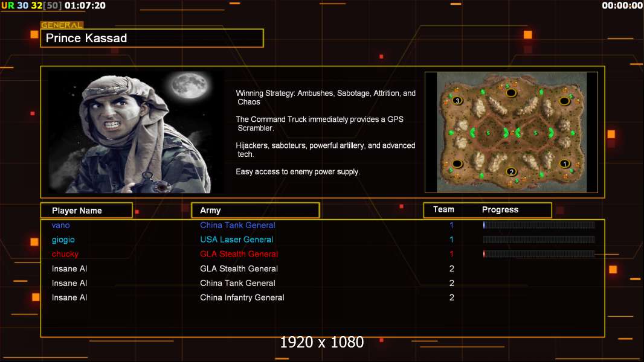644x362 pixels.
Task: Click the Prince Kassad portrait image
Action: [136, 132]
